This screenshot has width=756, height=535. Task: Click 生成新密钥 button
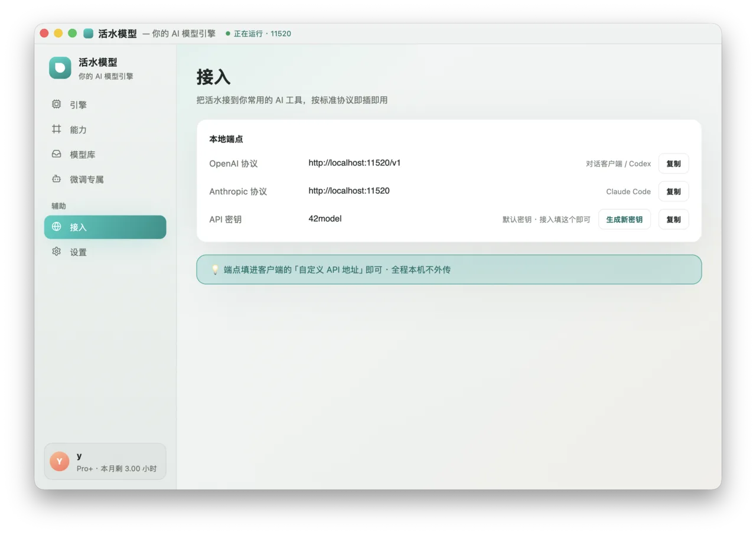[x=624, y=219]
